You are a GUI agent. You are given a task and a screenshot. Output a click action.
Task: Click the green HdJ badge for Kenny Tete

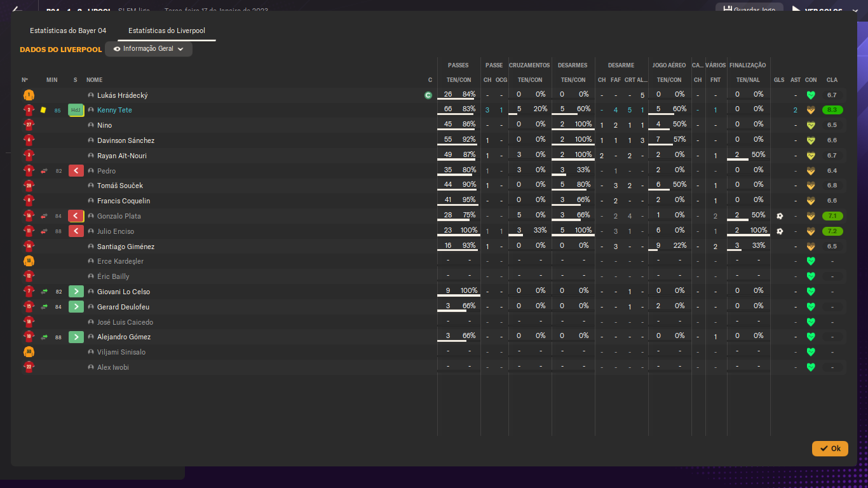click(76, 110)
